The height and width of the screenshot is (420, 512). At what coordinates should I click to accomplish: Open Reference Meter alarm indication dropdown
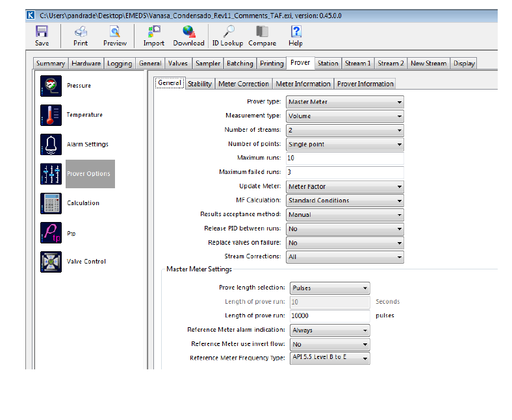[330, 330]
